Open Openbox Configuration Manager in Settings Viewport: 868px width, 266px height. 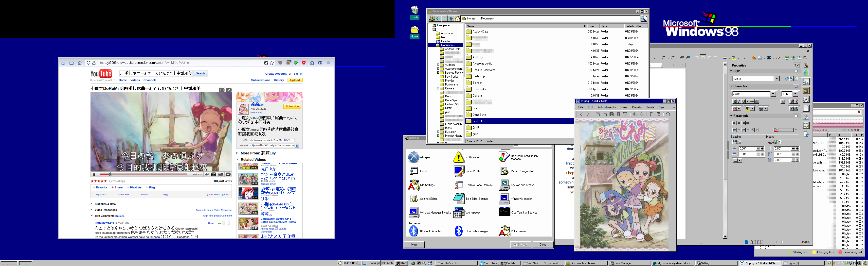pos(504,157)
